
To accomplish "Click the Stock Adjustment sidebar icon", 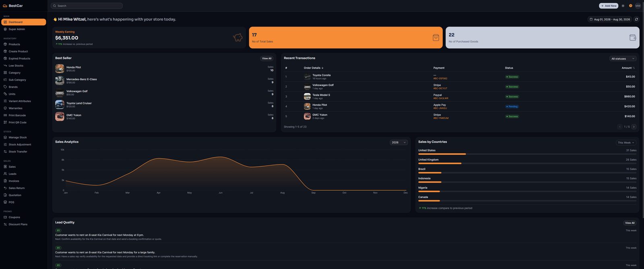I will (5, 144).
